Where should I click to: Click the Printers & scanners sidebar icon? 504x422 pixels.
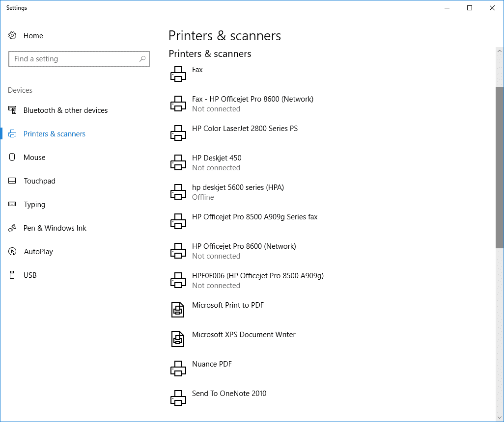pyautogui.click(x=12, y=133)
